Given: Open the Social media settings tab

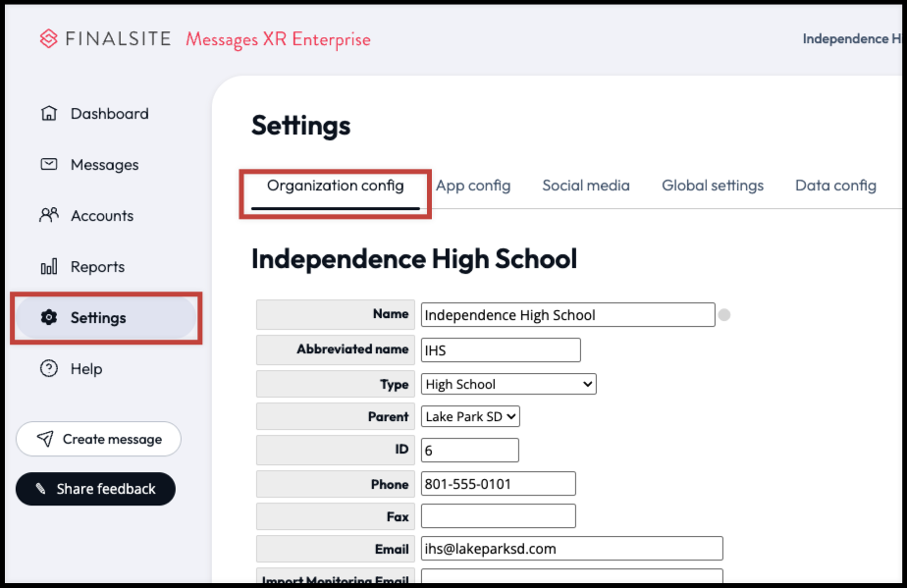Looking at the screenshot, I should coord(585,186).
